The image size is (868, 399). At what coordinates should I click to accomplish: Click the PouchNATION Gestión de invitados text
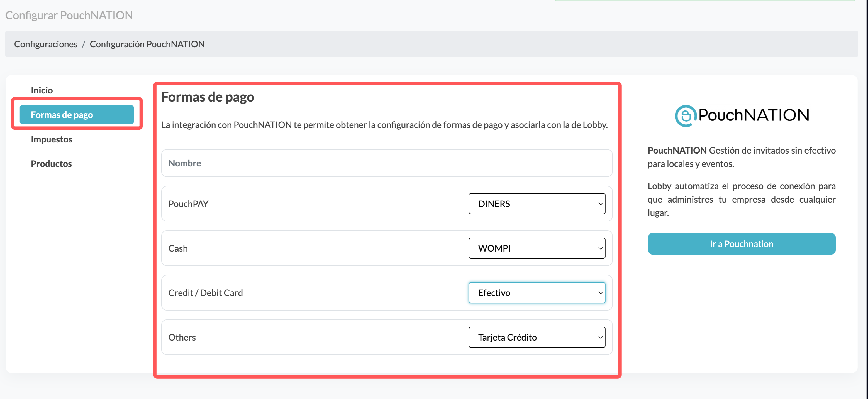point(741,157)
